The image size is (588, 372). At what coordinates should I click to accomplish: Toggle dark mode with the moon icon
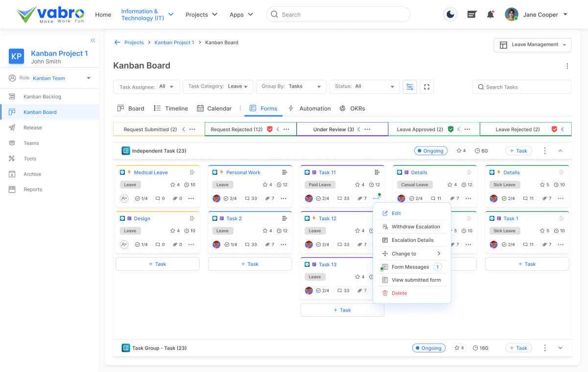(450, 14)
